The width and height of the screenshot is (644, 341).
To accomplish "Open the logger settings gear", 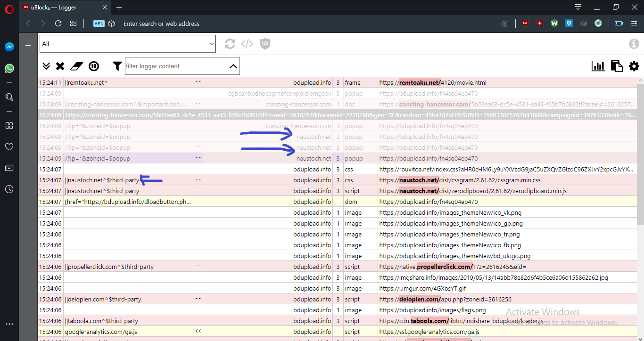I will tap(634, 66).
